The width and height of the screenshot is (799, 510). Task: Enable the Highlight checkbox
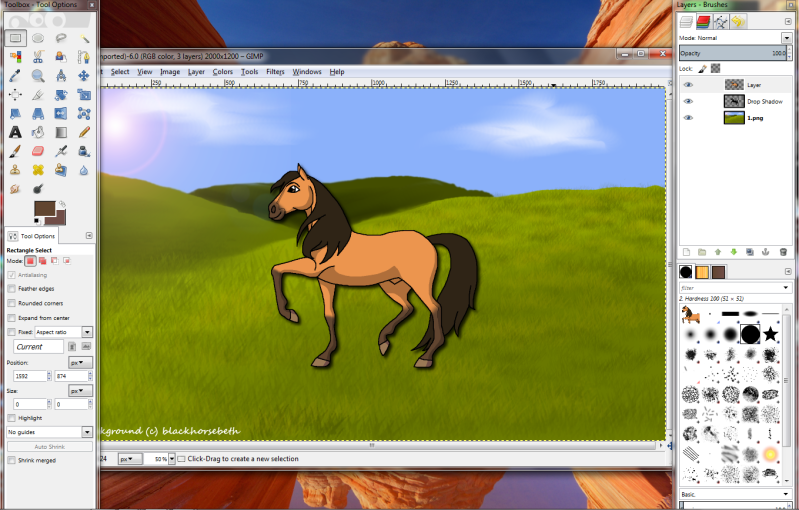tap(12, 418)
